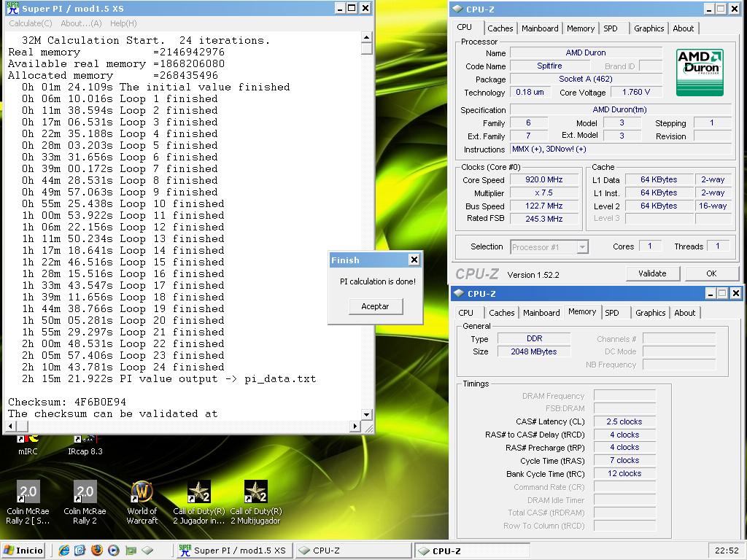Click the CAS# Latency 2.5 clocks value

624,421
